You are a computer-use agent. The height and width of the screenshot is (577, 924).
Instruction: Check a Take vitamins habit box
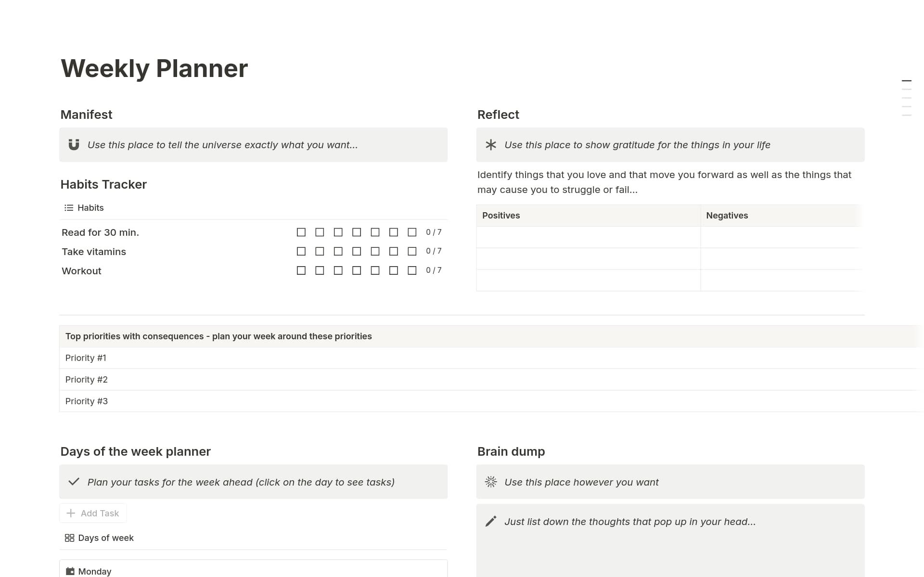click(301, 251)
